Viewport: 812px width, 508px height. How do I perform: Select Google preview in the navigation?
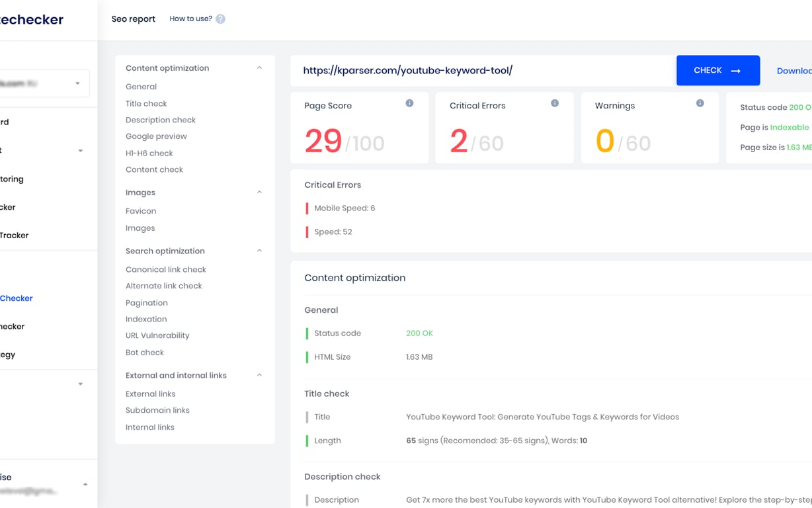(x=156, y=136)
